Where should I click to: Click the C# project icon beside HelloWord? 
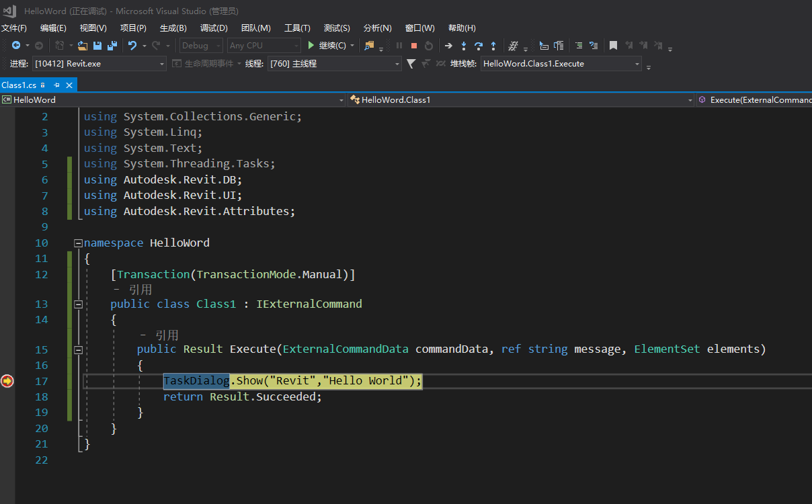[x=7, y=99]
